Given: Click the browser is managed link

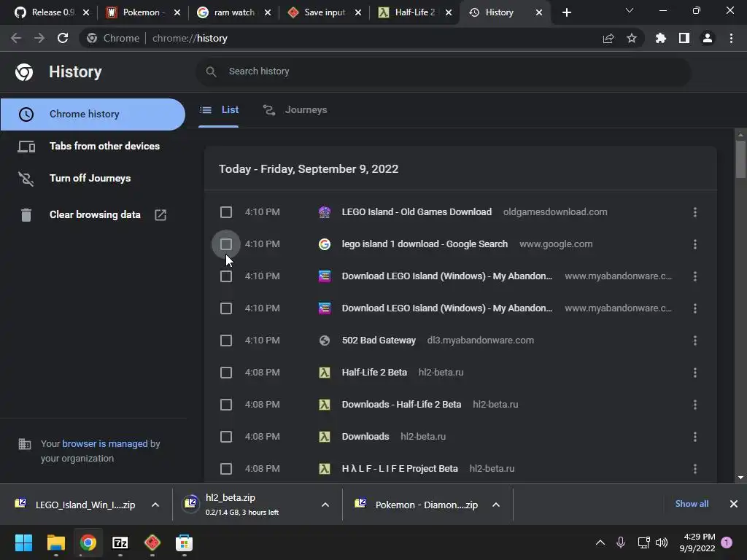Looking at the screenshot, I should click(105, 444).
